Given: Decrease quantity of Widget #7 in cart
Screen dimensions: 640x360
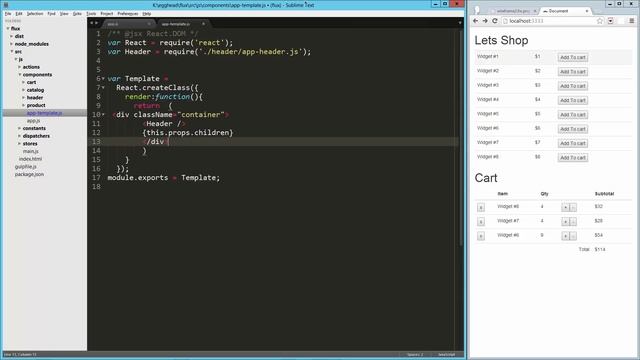Looking at the screenshot, I should pyautogui.click(x=573, y=222).
